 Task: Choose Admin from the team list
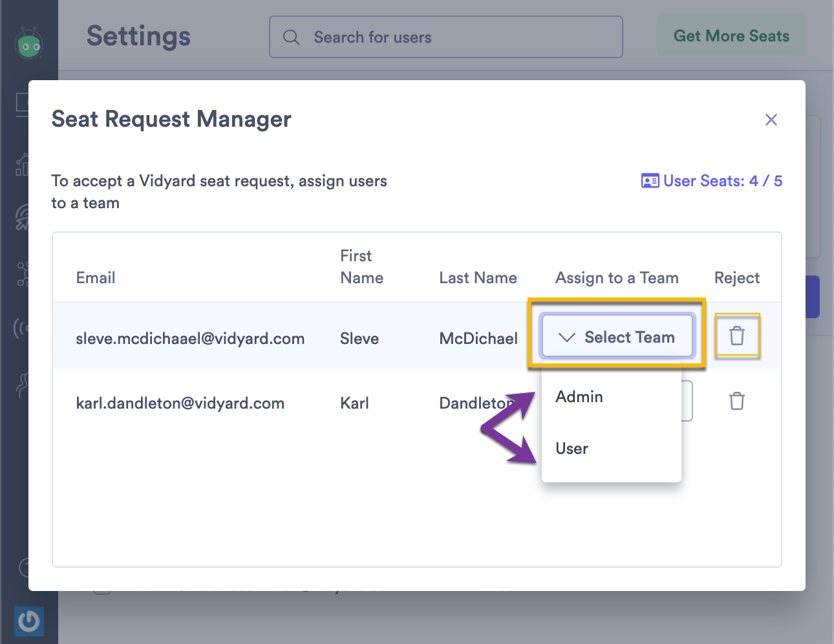pos(579,396)
